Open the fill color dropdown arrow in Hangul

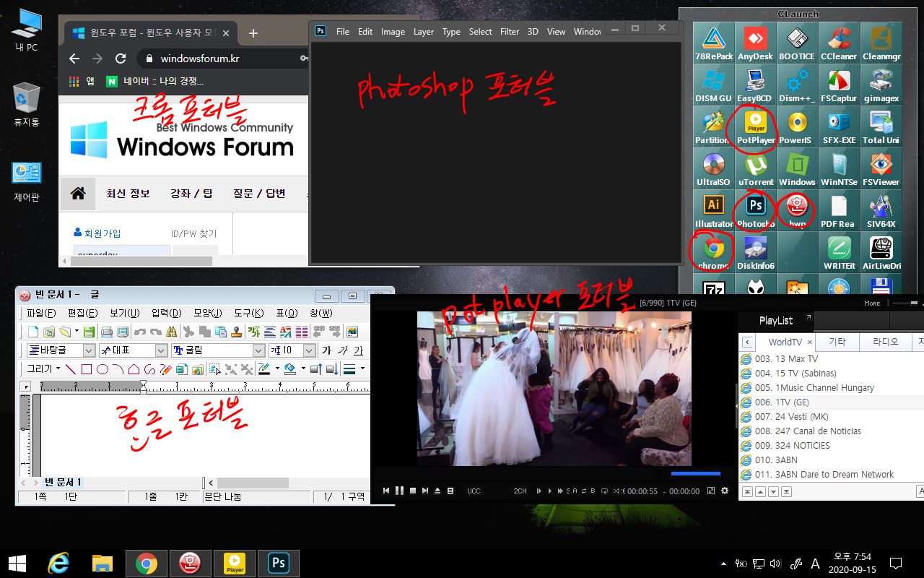302,369
